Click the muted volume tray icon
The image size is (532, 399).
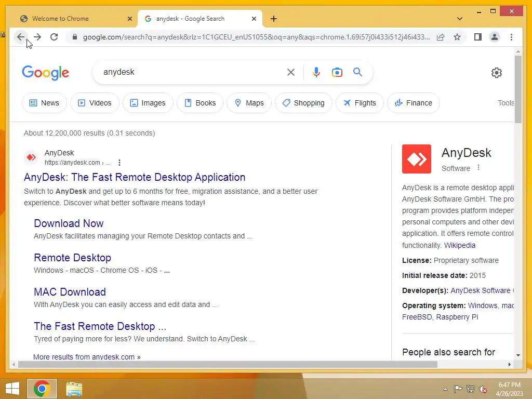pos(483,389)
